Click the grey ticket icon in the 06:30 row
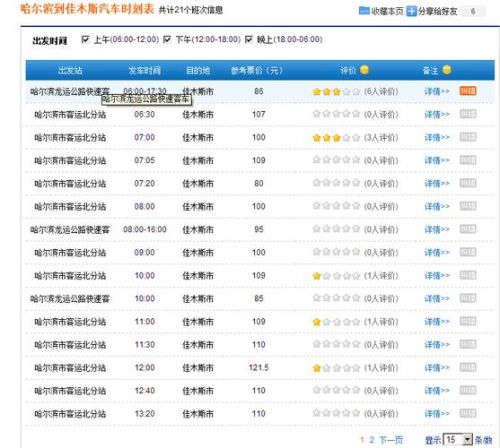This screenshot has height=448, width=500. coord(468,114)
